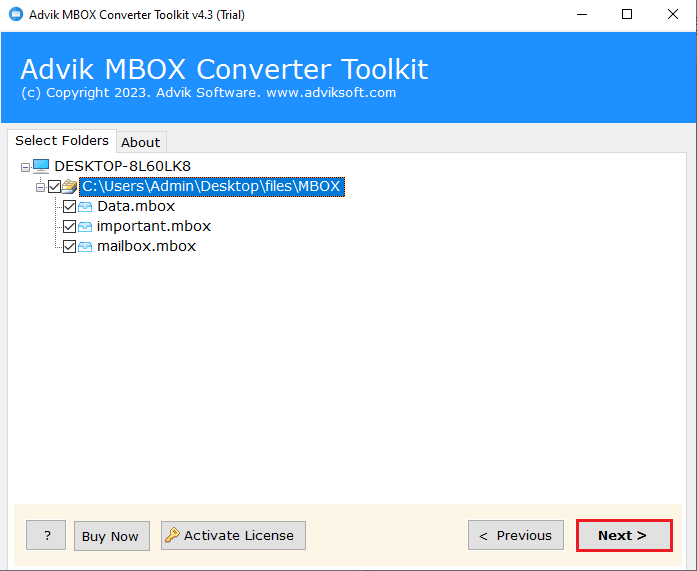Click the Advik app icon in title bar
The image size is (697, 571).
[15, 14]
